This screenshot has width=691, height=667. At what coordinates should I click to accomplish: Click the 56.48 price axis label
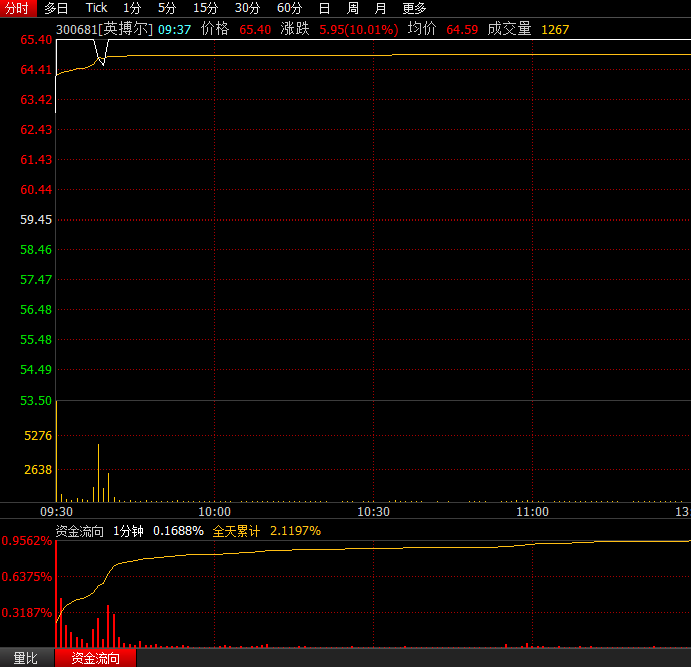point(36,310)
